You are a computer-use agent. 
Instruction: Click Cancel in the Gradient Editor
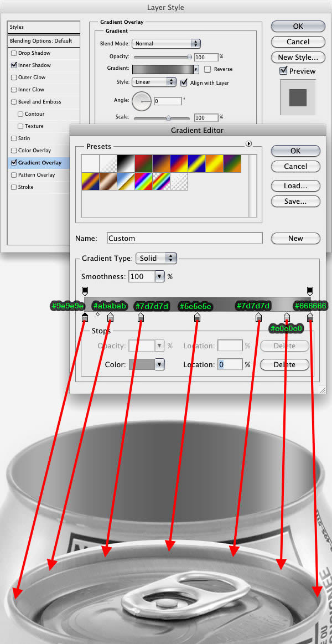(x=295, y=166)
